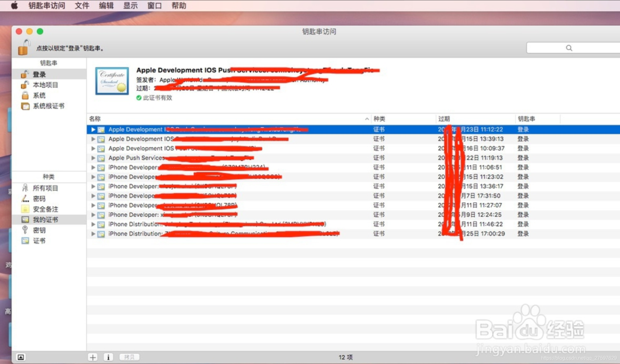Click the magnifier icon in search field

click(x=569, y=48)
